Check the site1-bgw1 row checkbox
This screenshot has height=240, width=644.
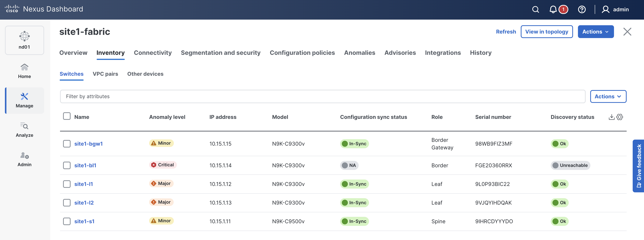[x=67, y=144]
